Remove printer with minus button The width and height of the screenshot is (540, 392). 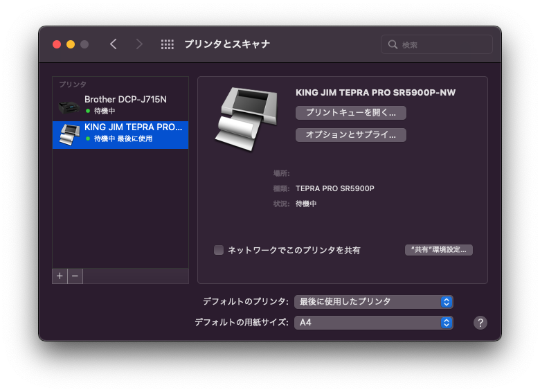pyautogui.click(x=75, y=276)
